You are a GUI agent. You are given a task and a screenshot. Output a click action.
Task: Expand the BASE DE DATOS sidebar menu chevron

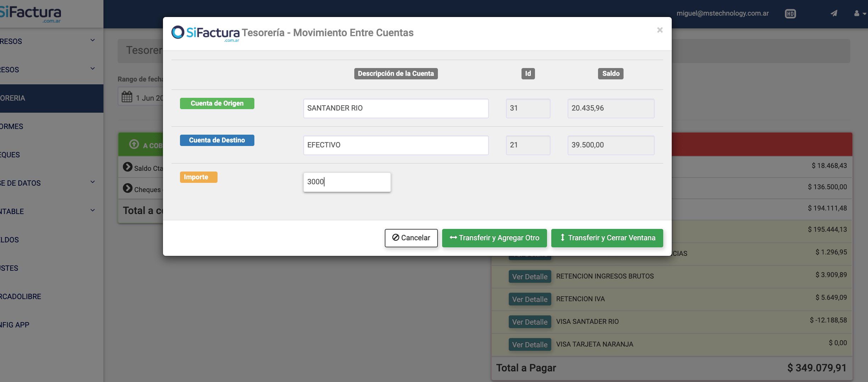coord(92,182)
